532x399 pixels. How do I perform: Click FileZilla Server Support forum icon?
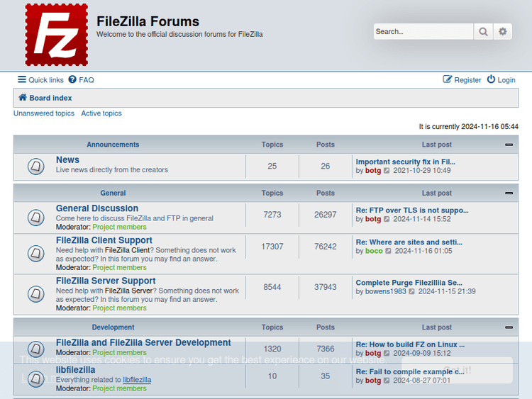(36, 293)
